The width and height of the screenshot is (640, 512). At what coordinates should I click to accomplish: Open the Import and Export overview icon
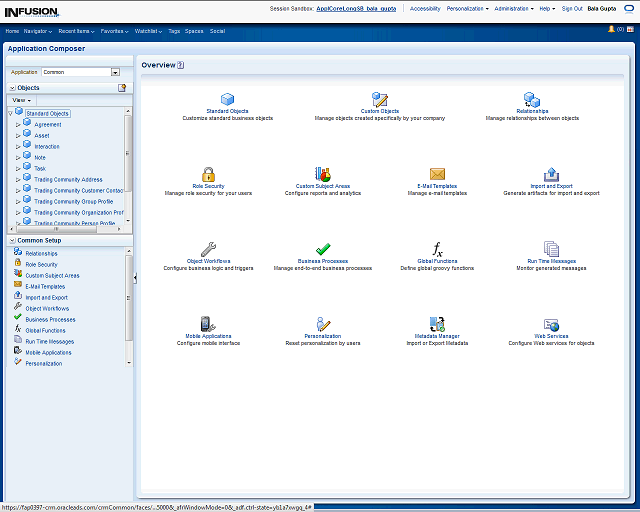551,174
